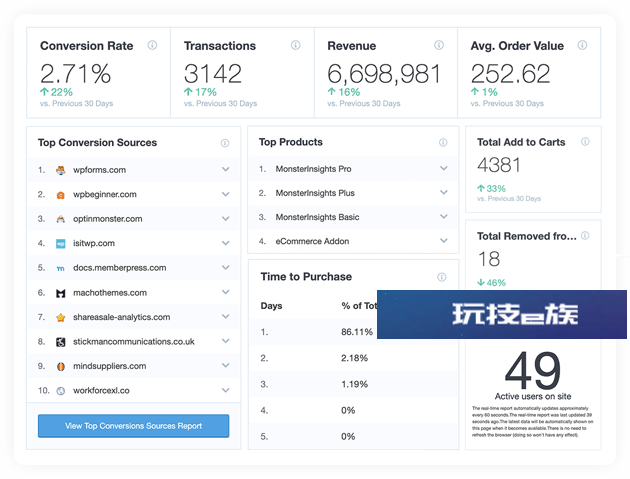Open the Time to Purchase info icon

click(x=442, y=277)
